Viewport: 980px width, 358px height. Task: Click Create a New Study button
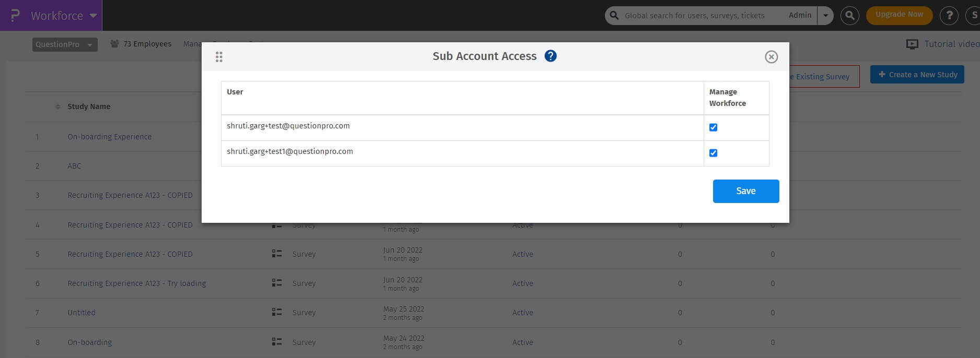pyautogui.click(x=917, y=75)
